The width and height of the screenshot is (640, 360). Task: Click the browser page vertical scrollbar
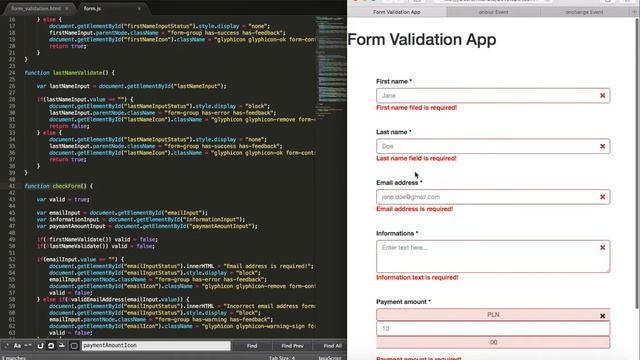[x=637, y=163]
